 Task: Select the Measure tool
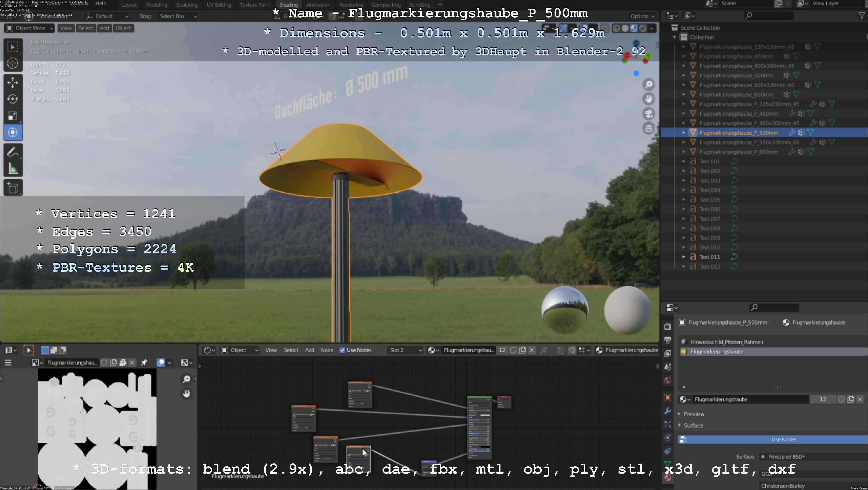[x=13, y=169]
